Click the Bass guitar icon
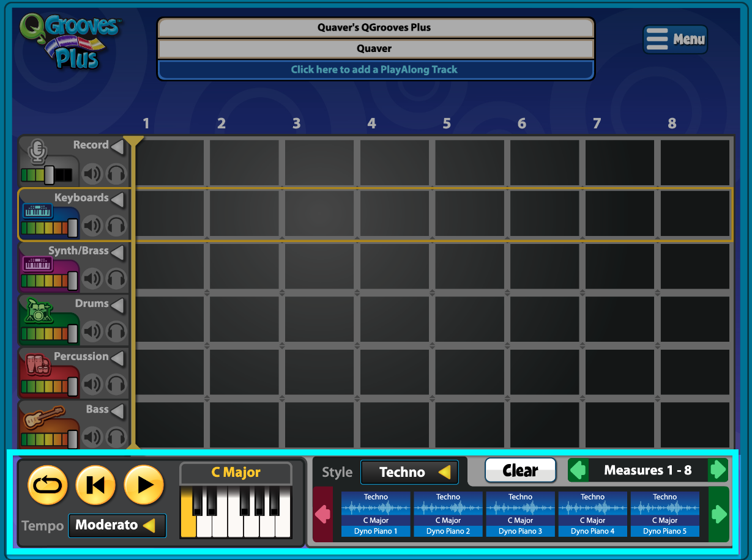Screen dimensions: 752x560 (x=43, y=417)
